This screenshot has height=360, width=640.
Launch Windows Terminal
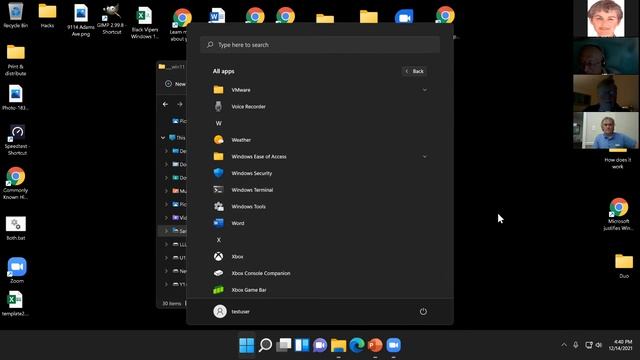click(320, 190)
